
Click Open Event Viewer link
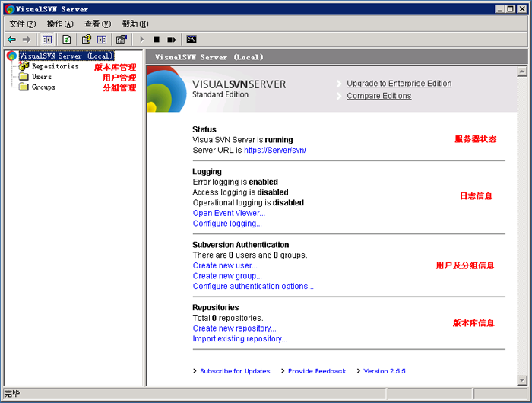tap(229, 213)
